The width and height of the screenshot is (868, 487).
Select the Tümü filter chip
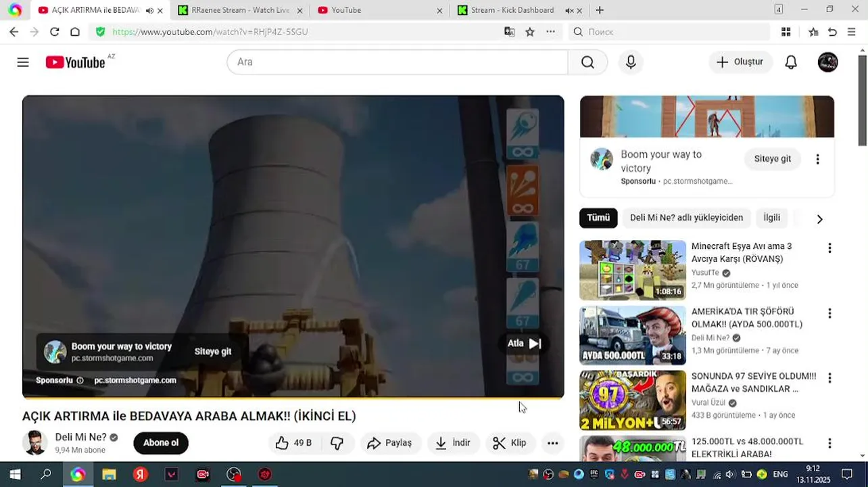598,218
